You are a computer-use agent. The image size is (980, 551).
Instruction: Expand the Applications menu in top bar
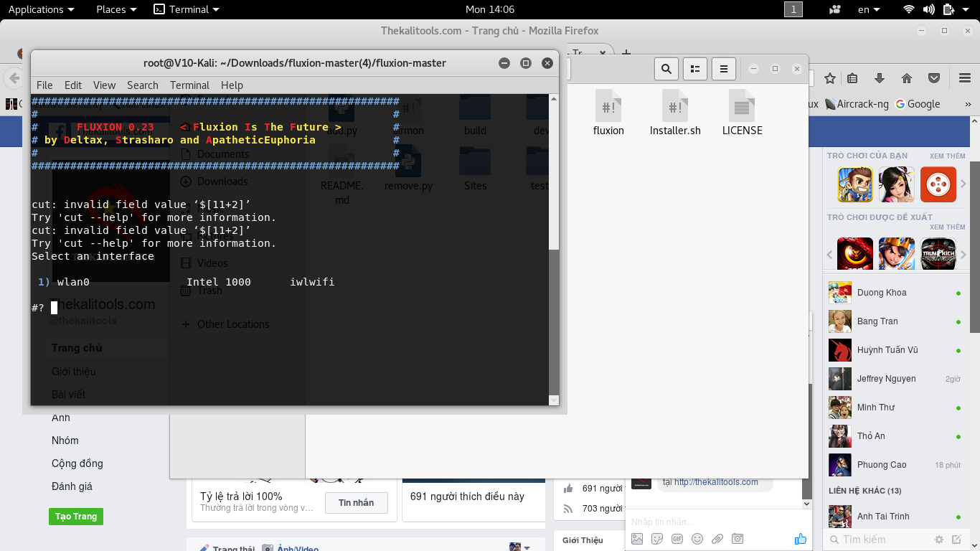(x=41, y=9)
